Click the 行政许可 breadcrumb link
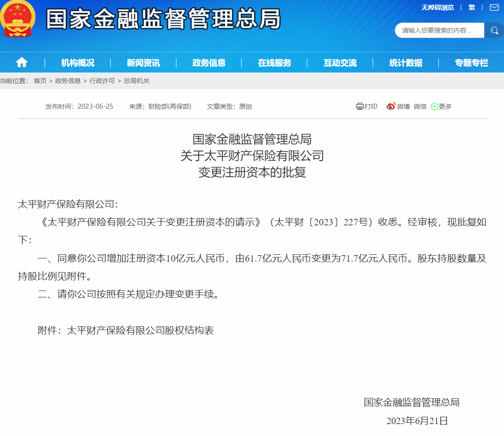The image size is (504, 436). (102, 81)
